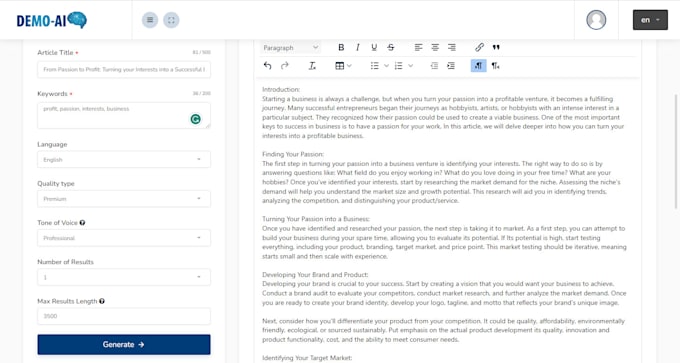The image size is (680, 363).
Task: Click the Generate button
Action: tap(124, 344)
